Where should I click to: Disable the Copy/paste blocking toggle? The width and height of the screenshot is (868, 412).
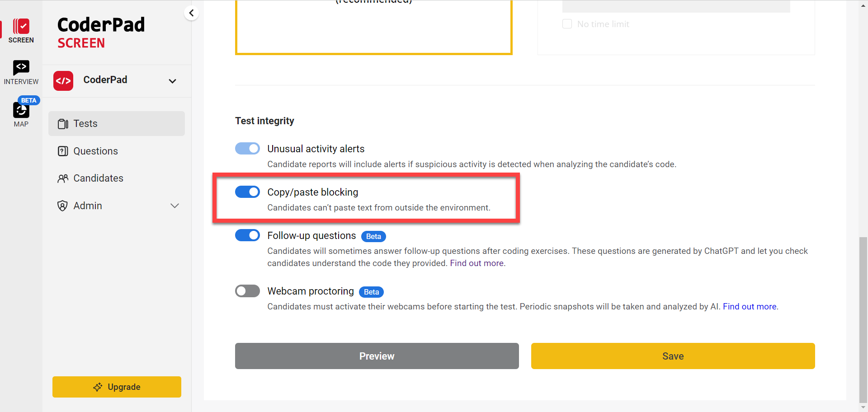point(247,192)
